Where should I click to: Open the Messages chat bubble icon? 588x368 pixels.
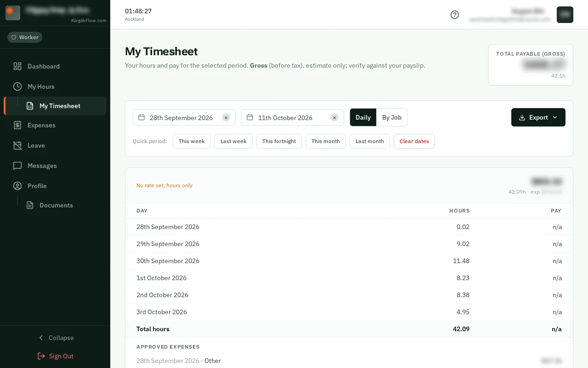(x=17, y=166)
